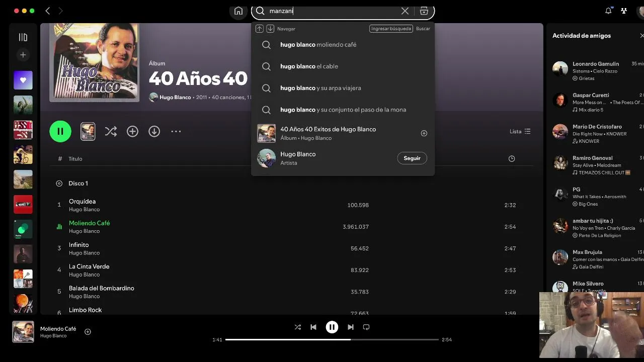Image resolution: width=644 pixels, height=362 pixels.
Task: Add now-playing Moliendo Café to Liked Songs
Action: [x=88, y=332]
